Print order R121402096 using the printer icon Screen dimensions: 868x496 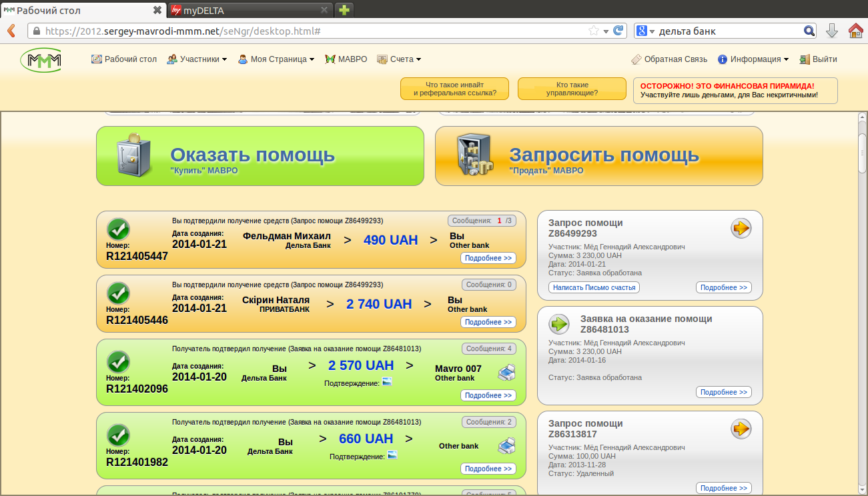[x=506, y=373]
